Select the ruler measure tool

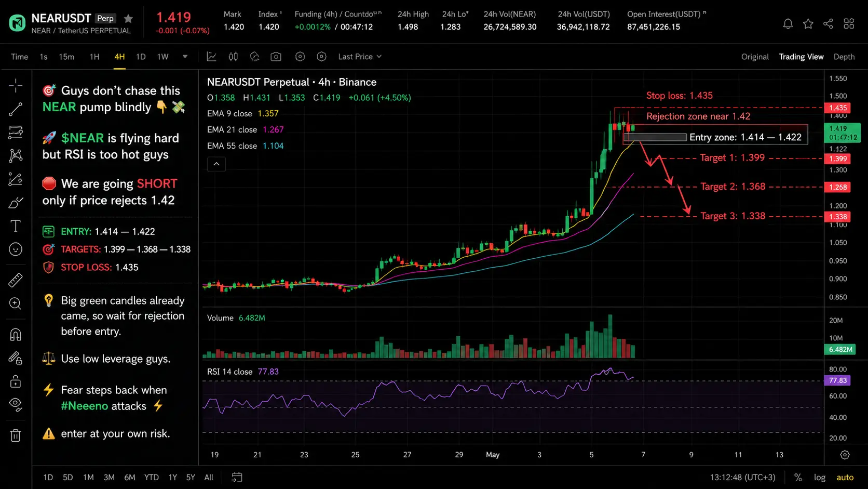pyautogui.click(x=16, y=280)
